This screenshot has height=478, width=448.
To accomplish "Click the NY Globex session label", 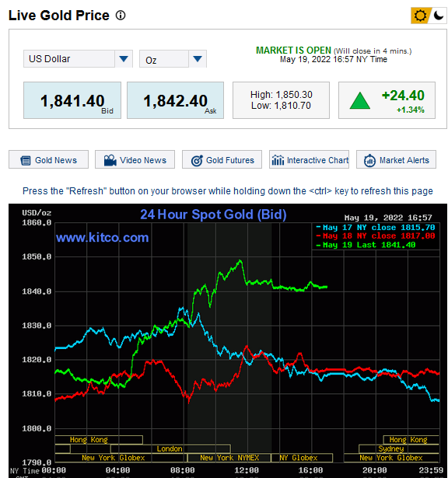I will (x=299, y=458).
